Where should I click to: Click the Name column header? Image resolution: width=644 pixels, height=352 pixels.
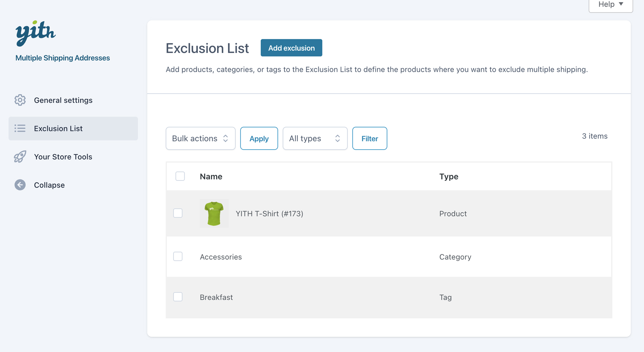pos(211,177)
